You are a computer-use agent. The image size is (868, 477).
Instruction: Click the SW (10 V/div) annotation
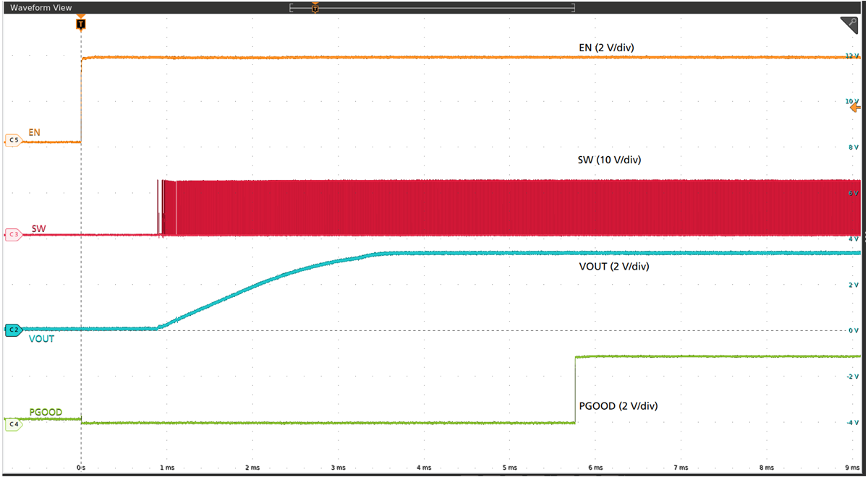tap(605, 160)
